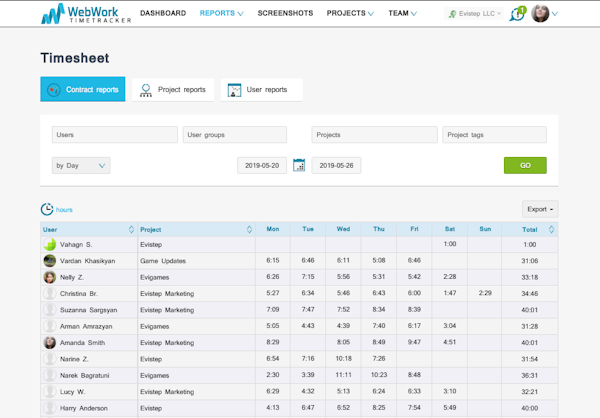Viewport: 600px width, 418px height.
Task: Click the start date field 2019-05-20
Action: coord(262,165)
